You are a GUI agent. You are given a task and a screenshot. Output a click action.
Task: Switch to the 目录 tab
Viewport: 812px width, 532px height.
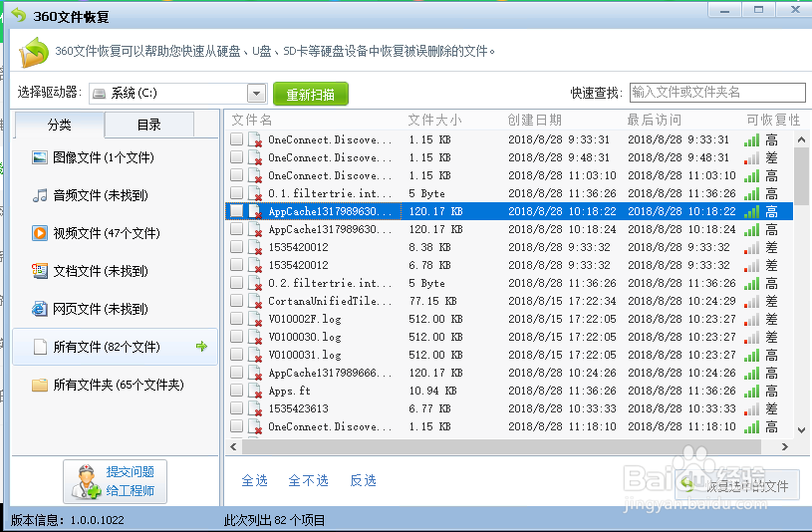(x=149, y=125)
